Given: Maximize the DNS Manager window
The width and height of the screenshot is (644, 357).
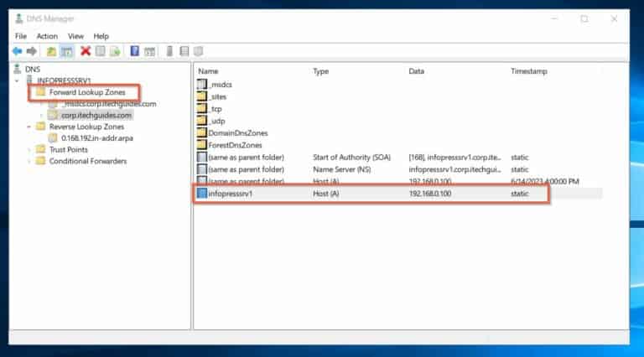Looking at the screenshot, I should point(584,19).
